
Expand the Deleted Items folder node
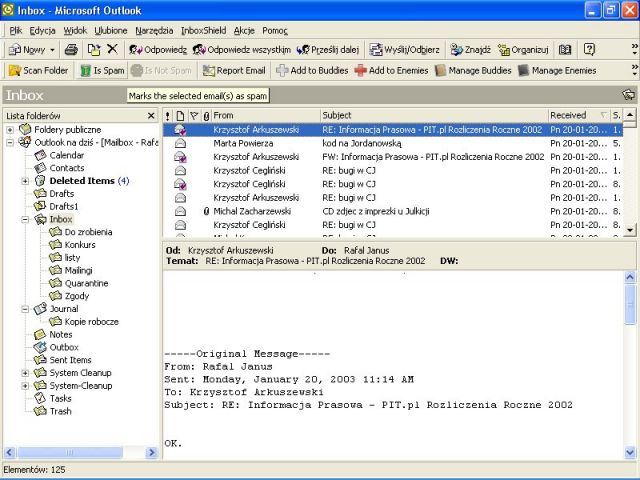pos(26,181)
